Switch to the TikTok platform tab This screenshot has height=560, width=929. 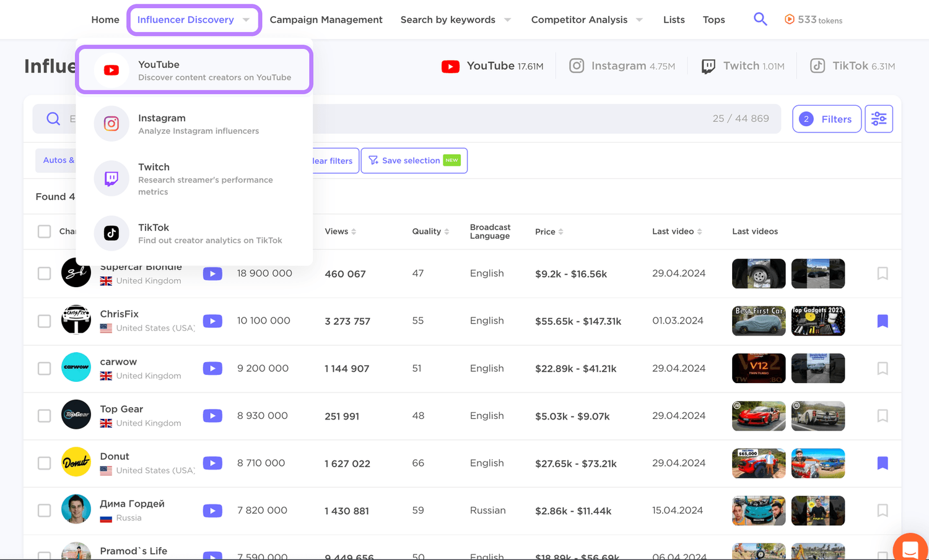pos(852,66)
